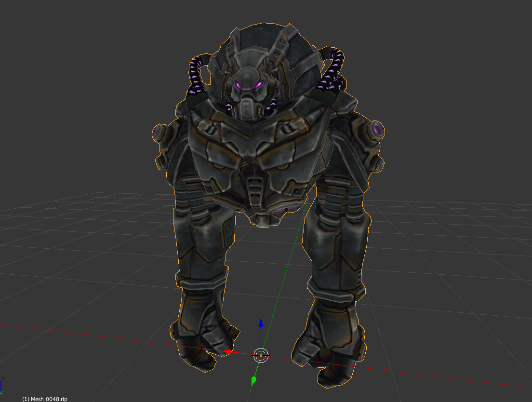
Task: Click the "(1) Mesh_0048.rip" object label
Action: point(44,399)
